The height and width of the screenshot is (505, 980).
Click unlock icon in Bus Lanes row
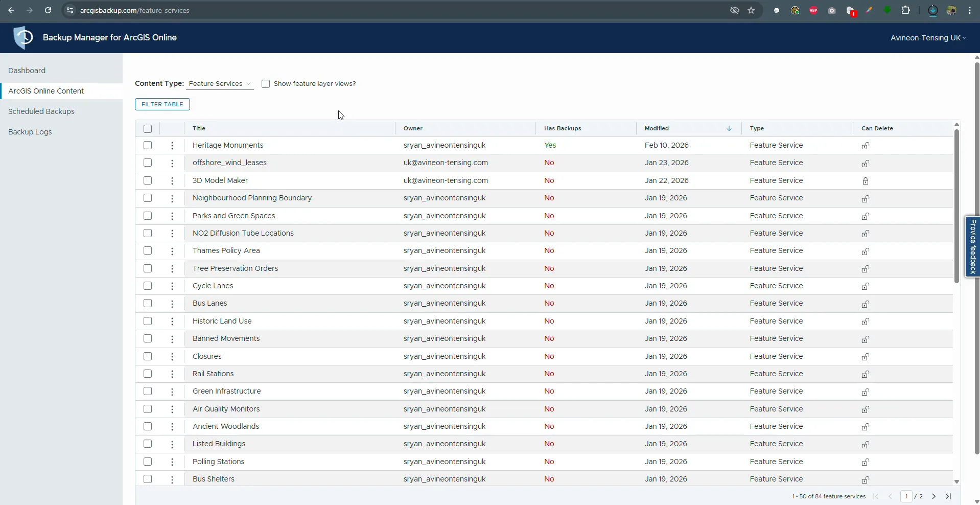pos(866,304)
